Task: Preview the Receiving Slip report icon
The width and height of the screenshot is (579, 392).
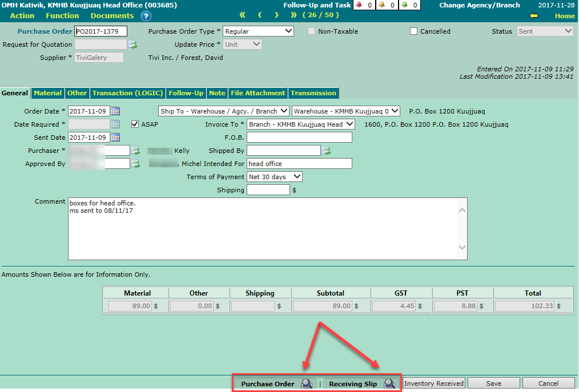Action: pos(389,383)
